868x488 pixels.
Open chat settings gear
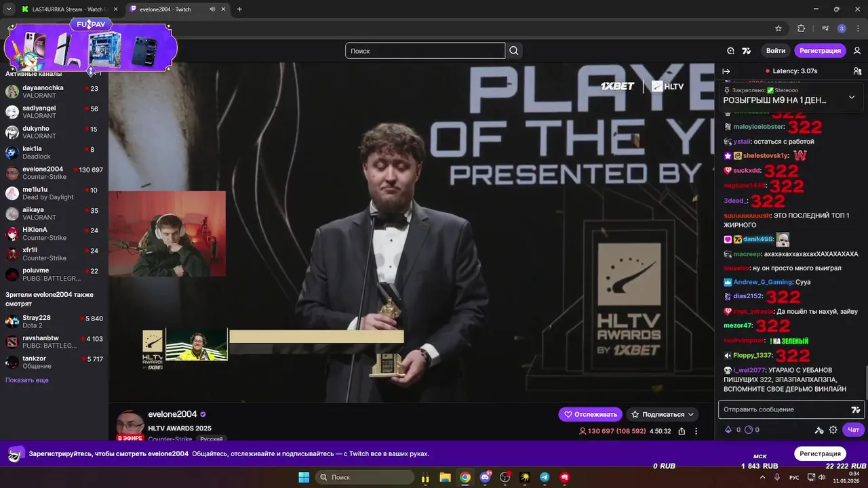tap(833, 430)
